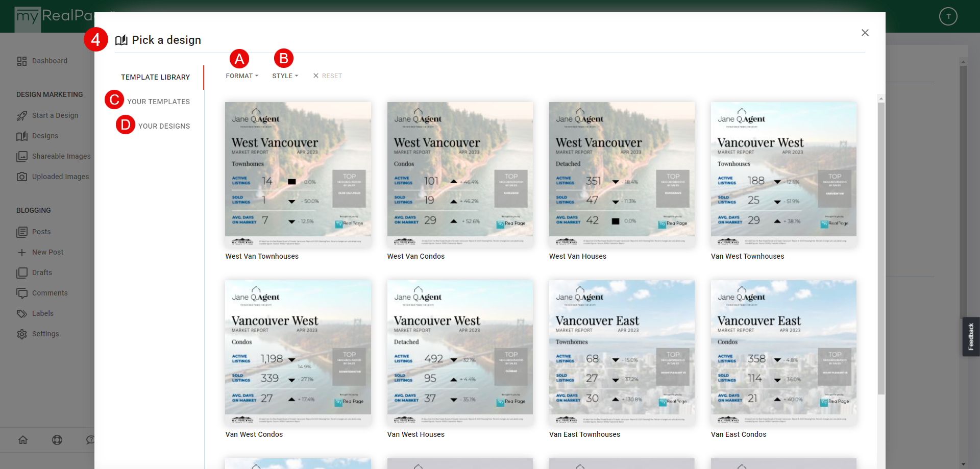Click the Settings gear icon
Image resolution: width=980 pixels, height=469 pixels.
click(x=21, y=334)
